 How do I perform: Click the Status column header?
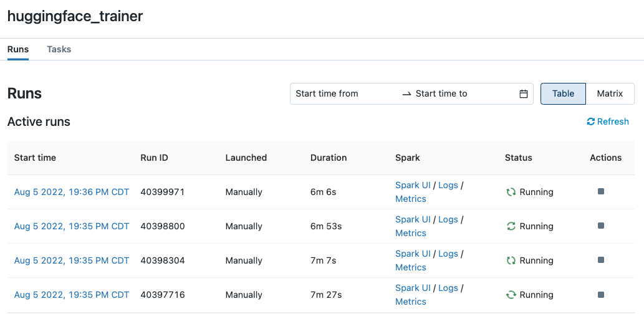[518, 158]
